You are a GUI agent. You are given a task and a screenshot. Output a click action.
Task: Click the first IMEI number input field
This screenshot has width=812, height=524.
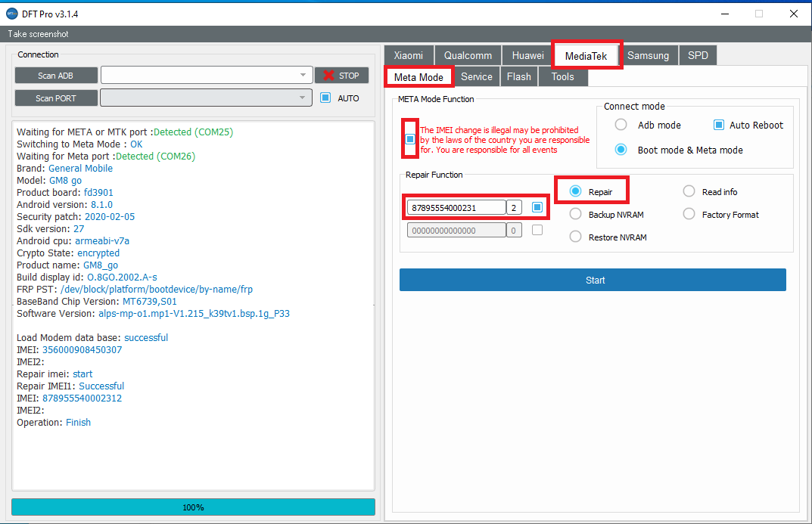pos(456,208)
